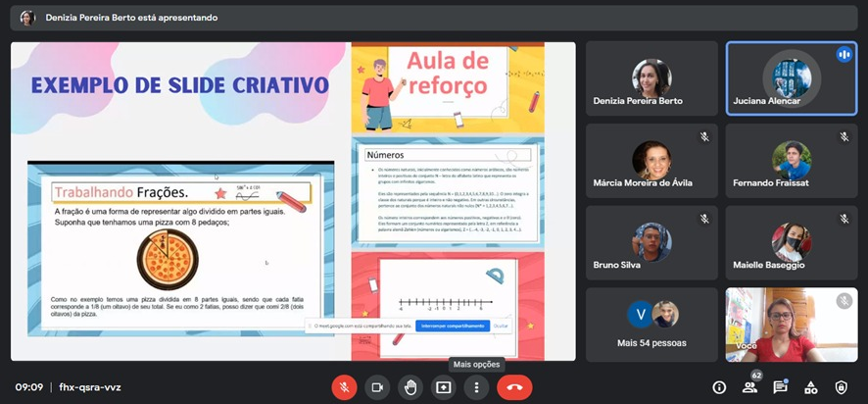Click Juciana Alencar's speaking audio indicator
Image resolution: width=868 pixels, height=404 pixels.
[844, 54]
